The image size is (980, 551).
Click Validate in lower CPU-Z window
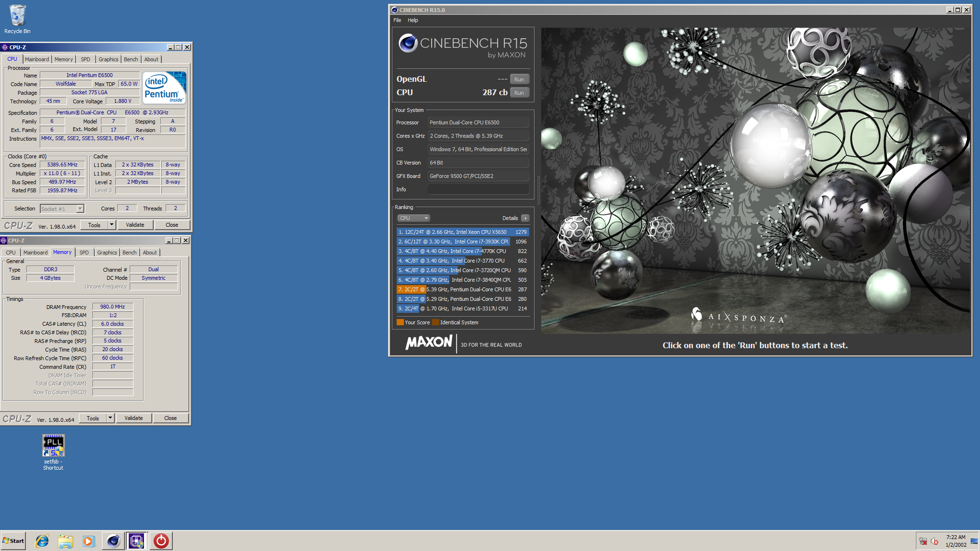click(134, 418)
